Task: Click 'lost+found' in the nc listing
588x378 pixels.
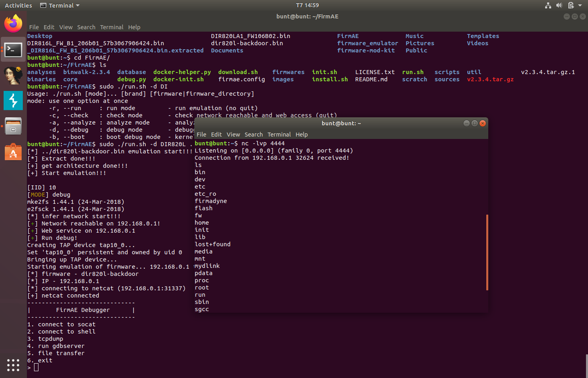Action: (x=212, y=244)
